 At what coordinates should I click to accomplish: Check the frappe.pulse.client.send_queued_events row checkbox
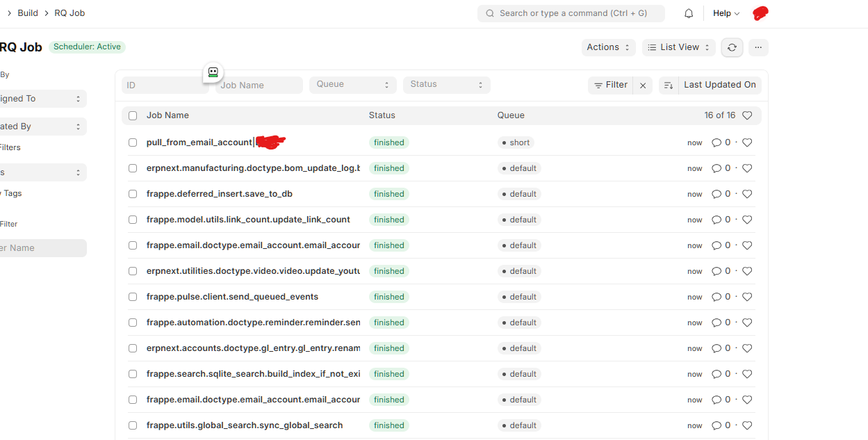pyautogui.click(x=133, y=297)
